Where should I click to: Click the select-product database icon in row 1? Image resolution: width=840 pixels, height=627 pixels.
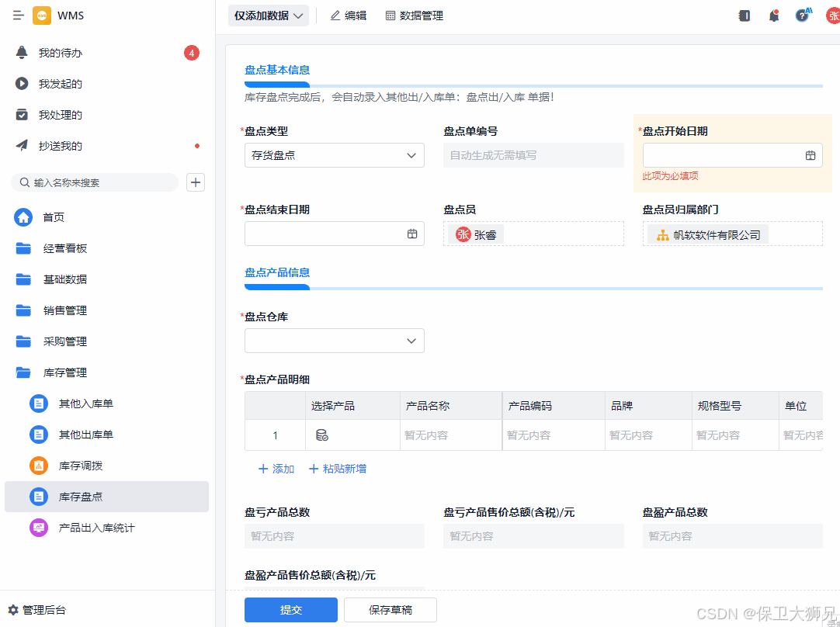322,435
